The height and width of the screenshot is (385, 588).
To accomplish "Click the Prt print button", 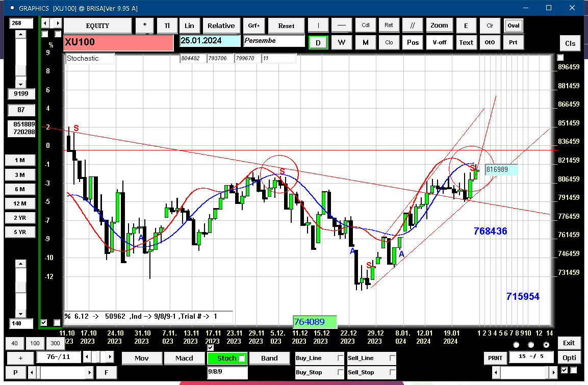I will [x=513, y=42].
